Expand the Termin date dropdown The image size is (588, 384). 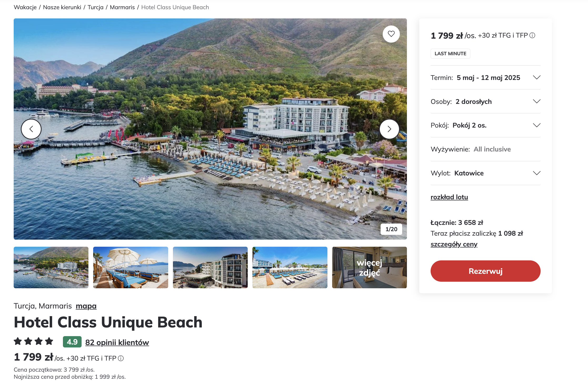485,78
